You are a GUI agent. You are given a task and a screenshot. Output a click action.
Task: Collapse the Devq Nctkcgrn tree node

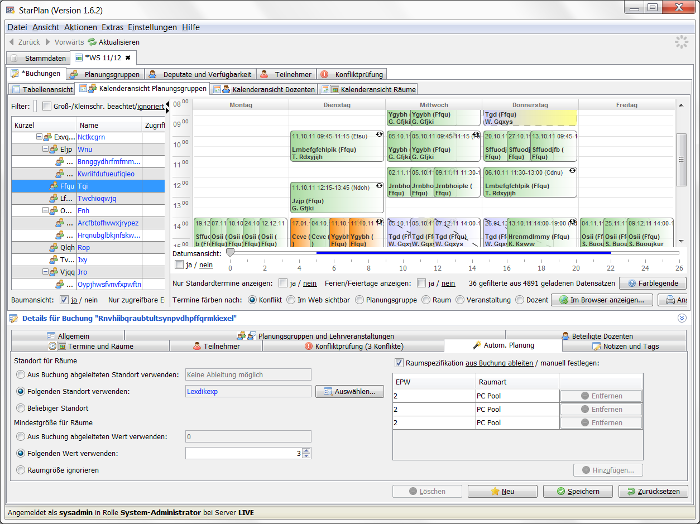coord(39,137)
